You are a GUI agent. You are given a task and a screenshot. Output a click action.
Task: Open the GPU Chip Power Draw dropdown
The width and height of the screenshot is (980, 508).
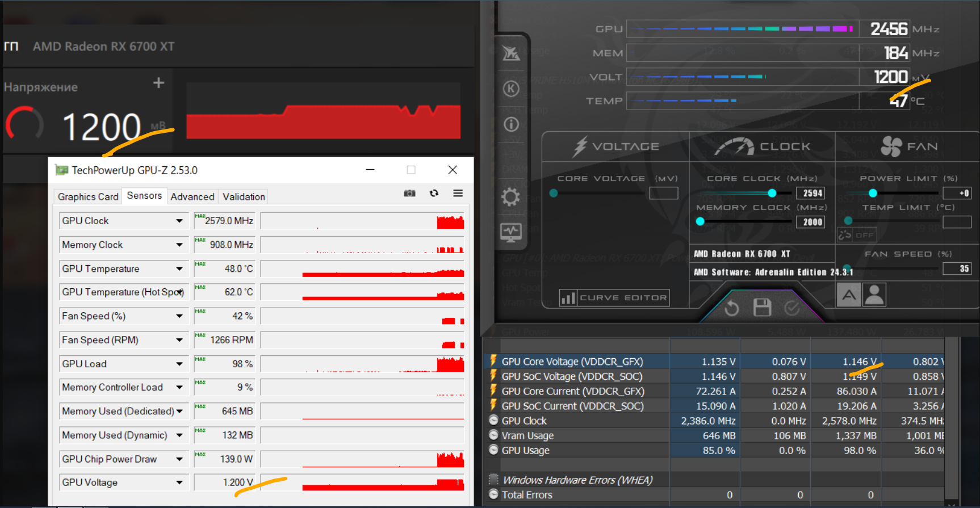(179, 459)
